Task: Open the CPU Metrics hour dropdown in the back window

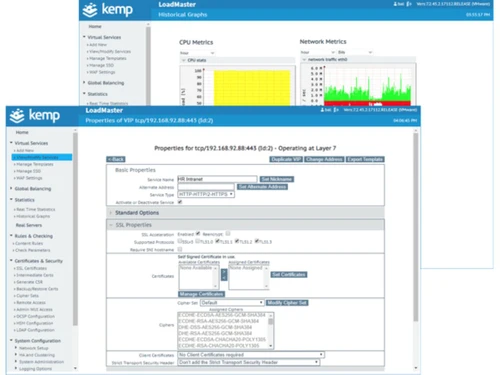Action: [197, 53]
